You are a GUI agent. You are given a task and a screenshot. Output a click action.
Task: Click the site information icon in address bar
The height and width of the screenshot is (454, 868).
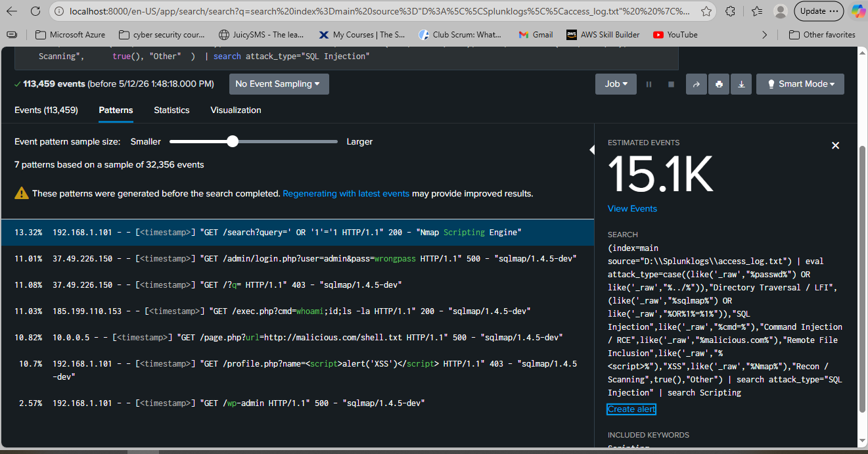(60, 11)
